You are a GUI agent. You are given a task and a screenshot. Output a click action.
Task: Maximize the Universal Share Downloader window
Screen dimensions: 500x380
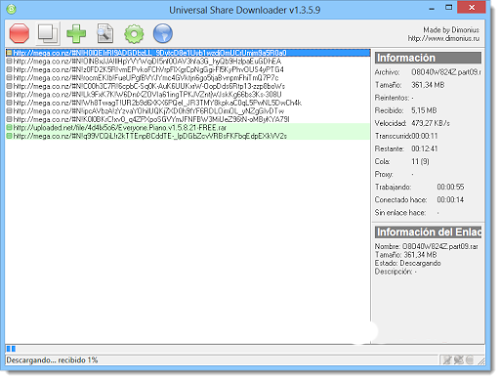pyautogui.click(x=449, y=7)
